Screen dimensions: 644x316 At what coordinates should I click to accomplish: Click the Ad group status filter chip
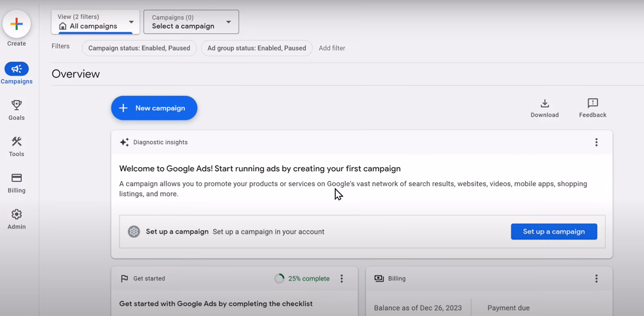(257, 48)
